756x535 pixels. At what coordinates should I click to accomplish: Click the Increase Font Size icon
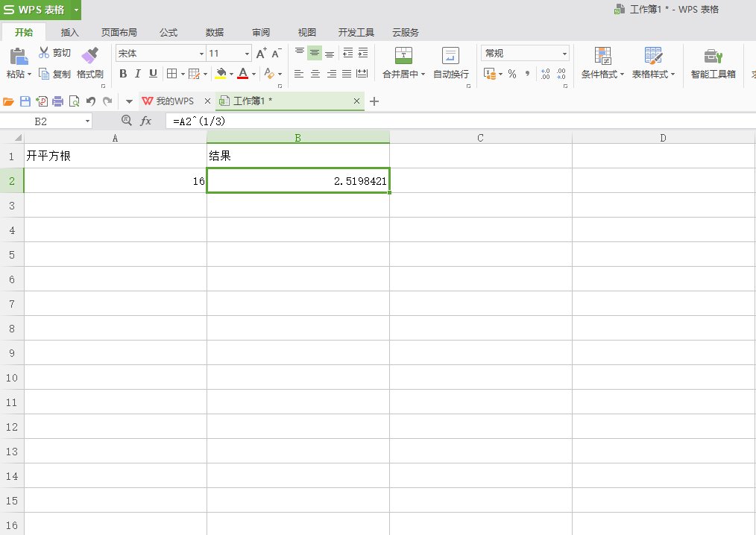point(261,54)
